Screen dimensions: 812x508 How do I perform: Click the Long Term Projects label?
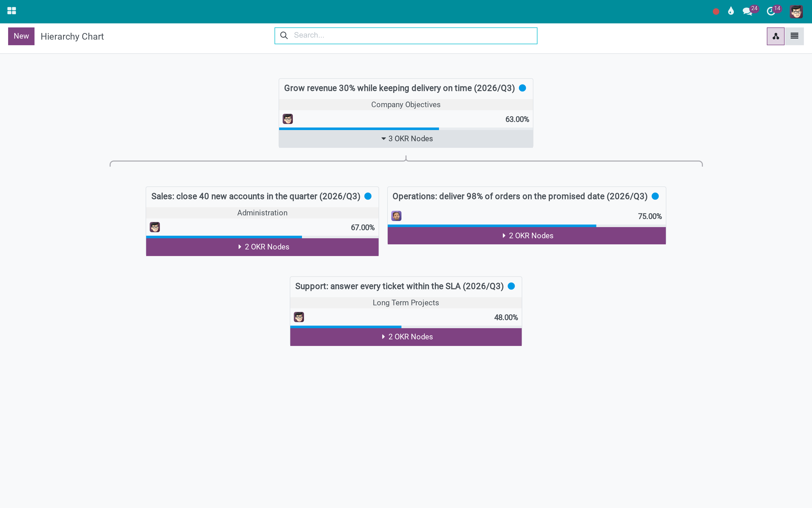[x=406, y=303]
